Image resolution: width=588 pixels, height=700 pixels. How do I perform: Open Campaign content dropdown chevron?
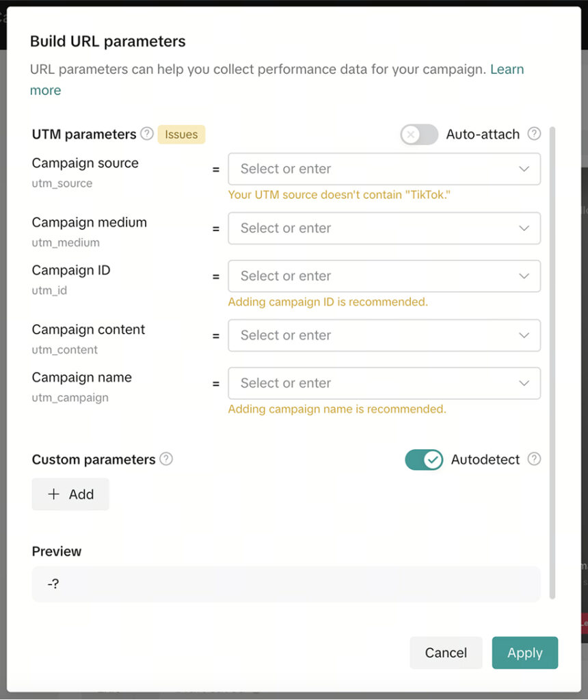pyautogui.click(x=524, y=336)
